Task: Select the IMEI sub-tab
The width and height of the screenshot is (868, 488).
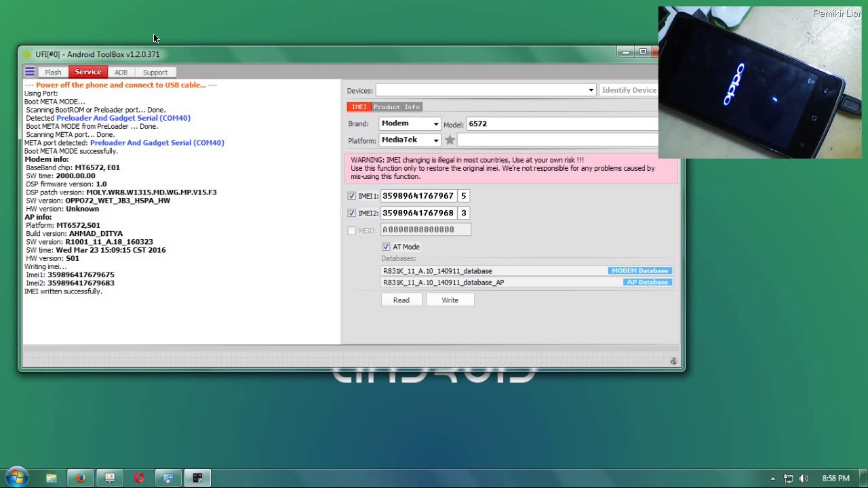Action: point(359,107)
